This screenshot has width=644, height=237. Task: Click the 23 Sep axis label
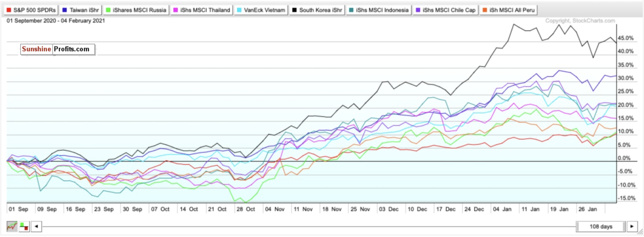tap(104, 209)
